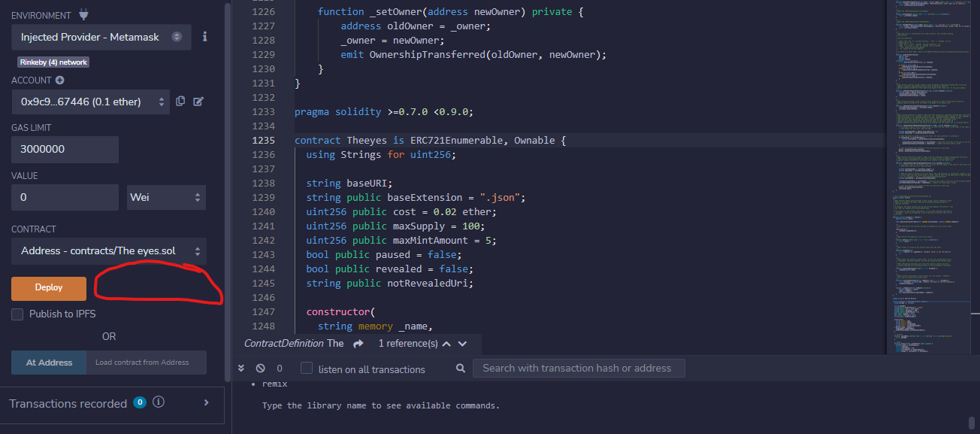Click the terminal scrollbar thumb
980x434 pixels.
tap(971, 423)
